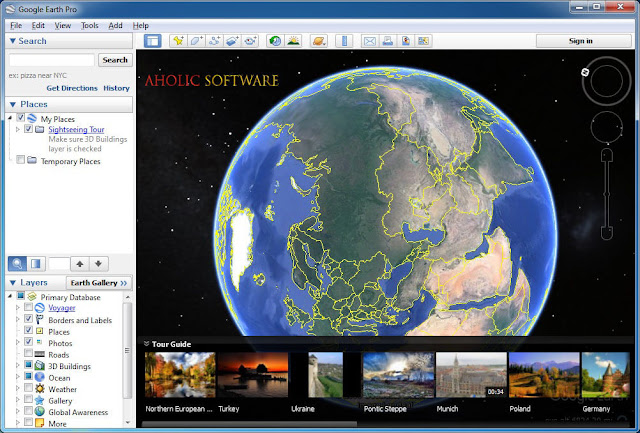
Task: Add an image overlay from the toolbar
Action: (232, 41)
